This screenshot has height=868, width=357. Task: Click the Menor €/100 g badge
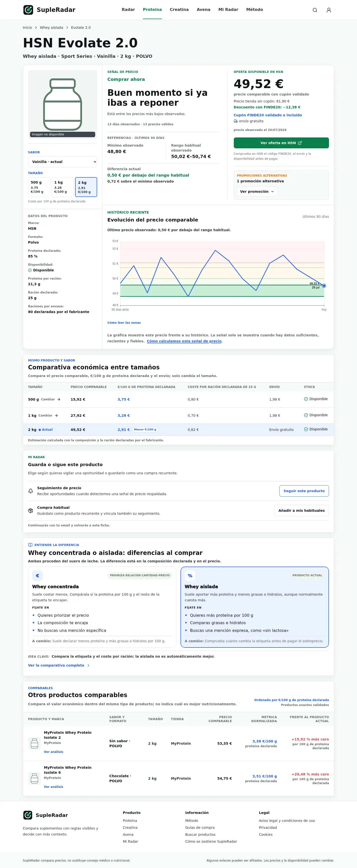point(145,430)
